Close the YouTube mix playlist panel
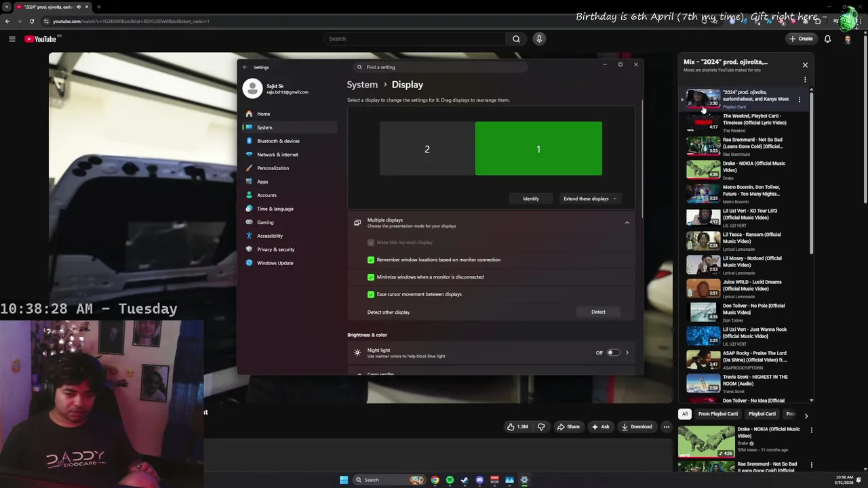The width and height of the screenshot is (868, 488). pyautogui.click(x=805, y=65)
